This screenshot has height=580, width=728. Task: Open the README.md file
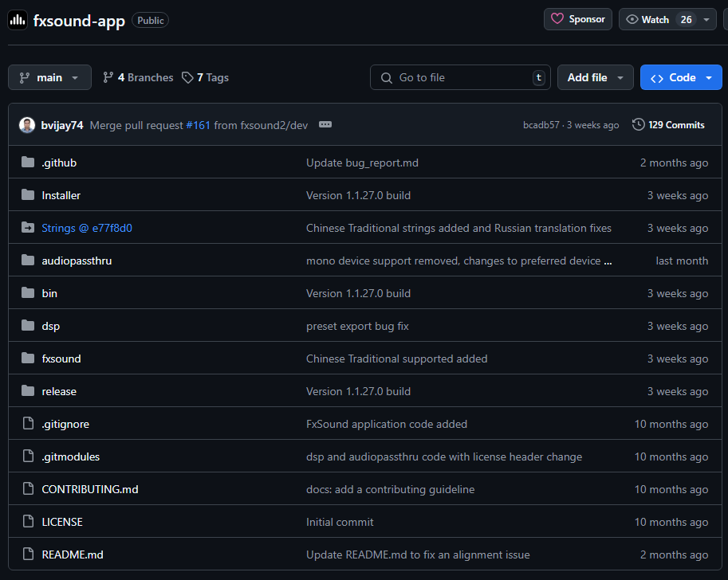[x=73, y=555]
